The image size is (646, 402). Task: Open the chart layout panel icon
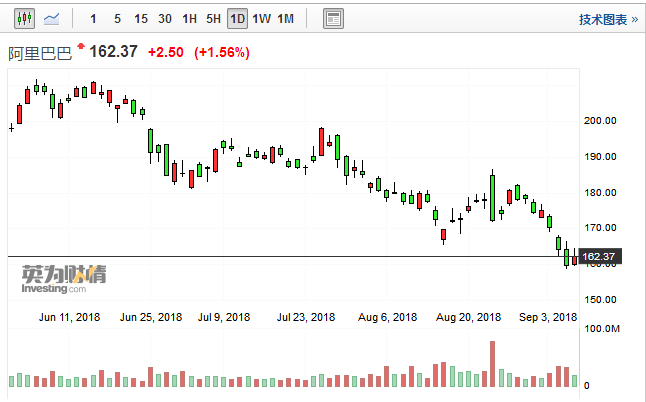(333, 19)
